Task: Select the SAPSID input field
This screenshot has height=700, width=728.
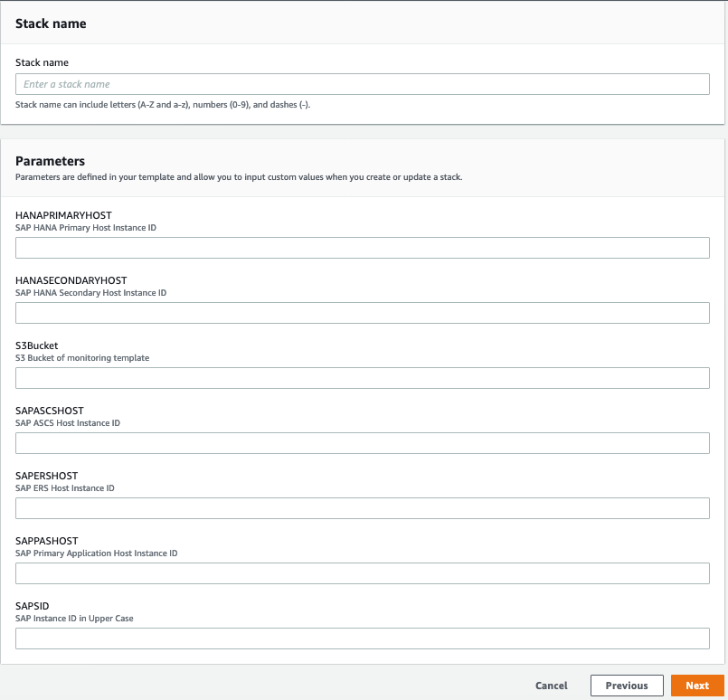Action: [x=362, y=639]
